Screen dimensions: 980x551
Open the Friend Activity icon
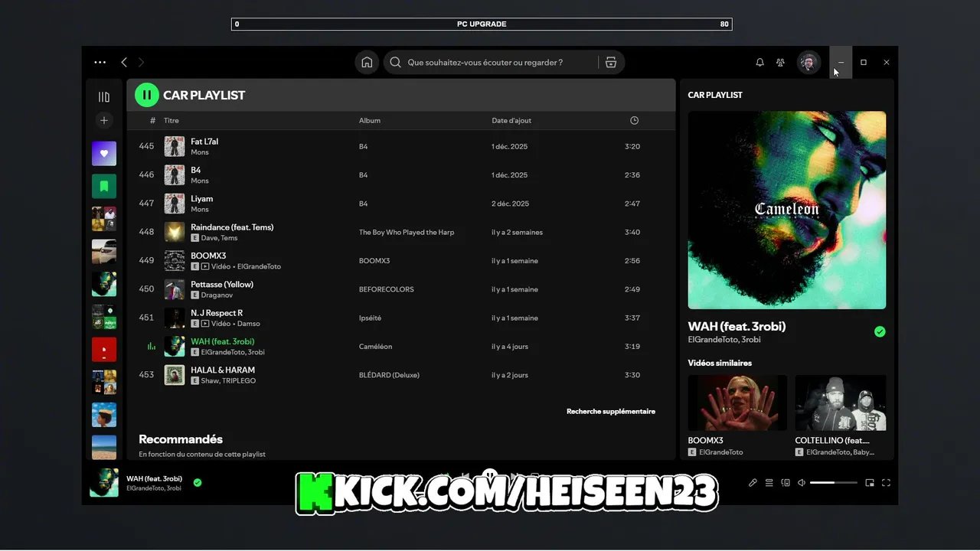tap(780, 63)
